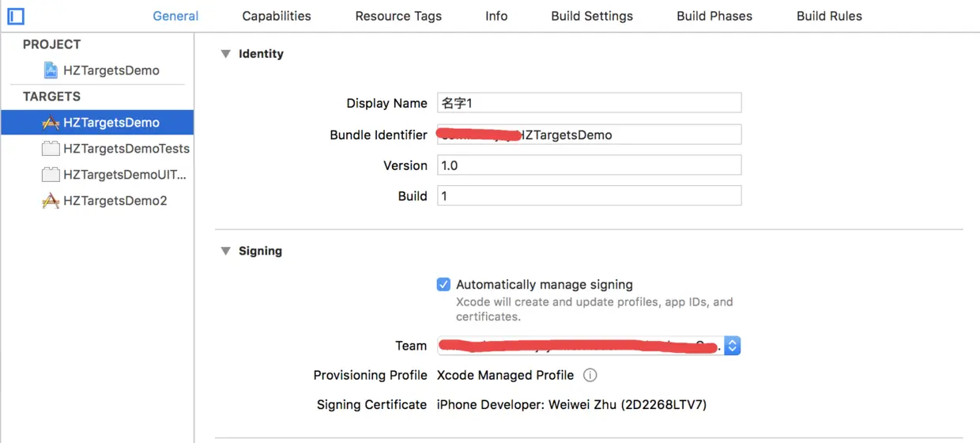Disable Automatically manage signing checkbox
980x443 pixels.
coord(444,285)
